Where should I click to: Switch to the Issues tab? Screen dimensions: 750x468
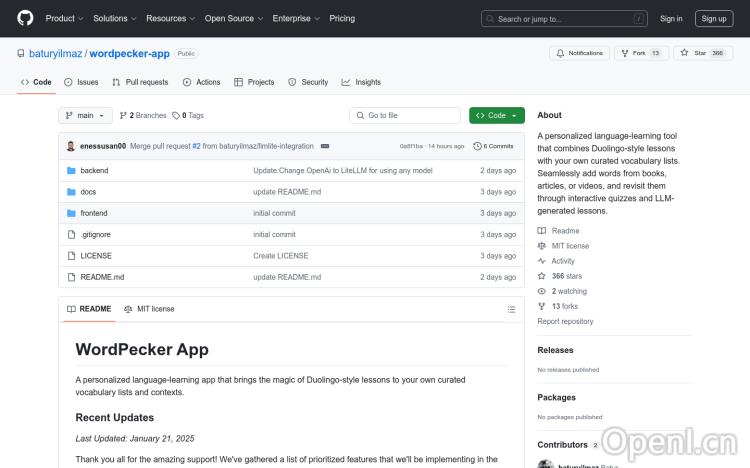[82, 82]
